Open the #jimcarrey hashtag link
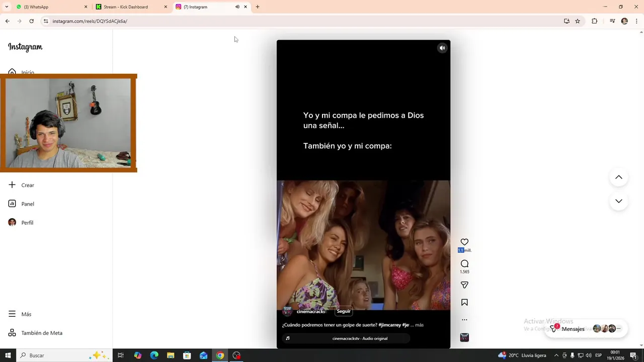This screenshot has height=362, width=644. click(x=389, y=325)
